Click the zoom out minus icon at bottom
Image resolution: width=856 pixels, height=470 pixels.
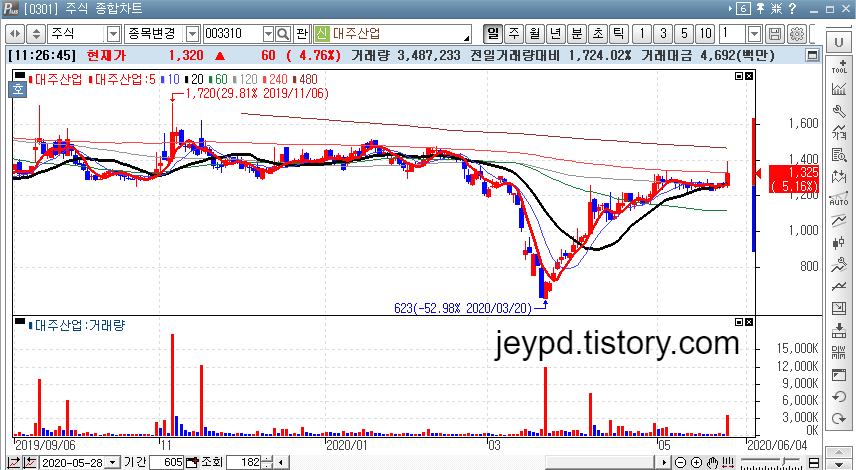coord(680,463)
